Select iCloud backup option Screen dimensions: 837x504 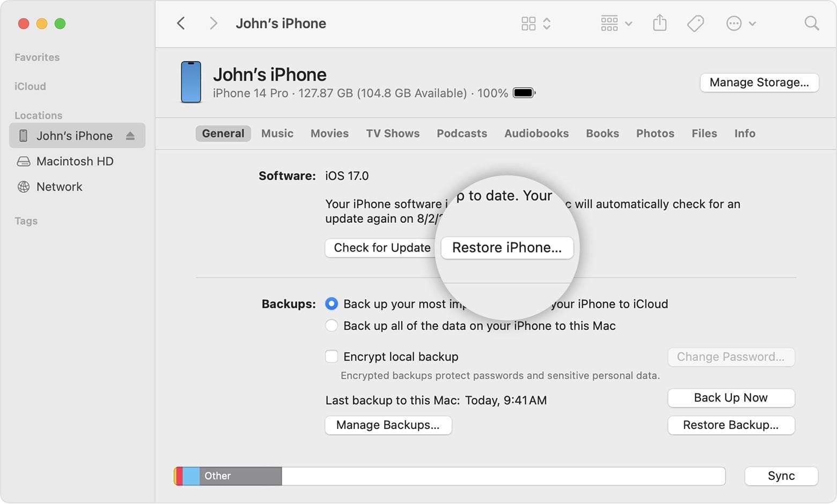pos(332,303)
